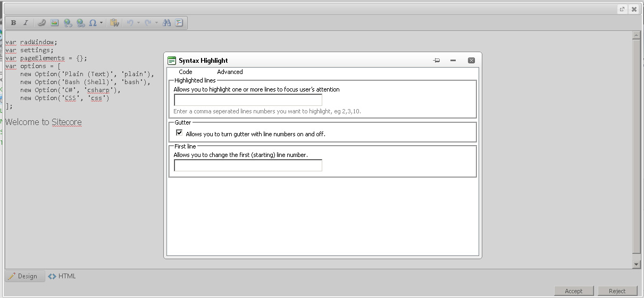Click the Highlighted lines input field
644x298 pixels.
[248, 100]
